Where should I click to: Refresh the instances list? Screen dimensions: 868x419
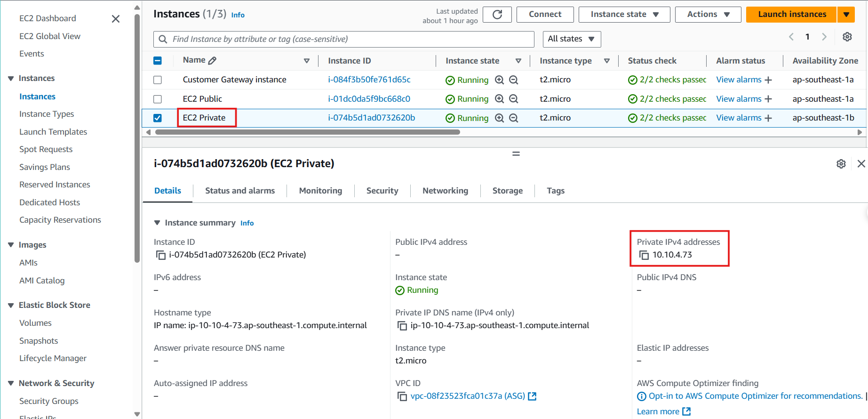[497, 15]
